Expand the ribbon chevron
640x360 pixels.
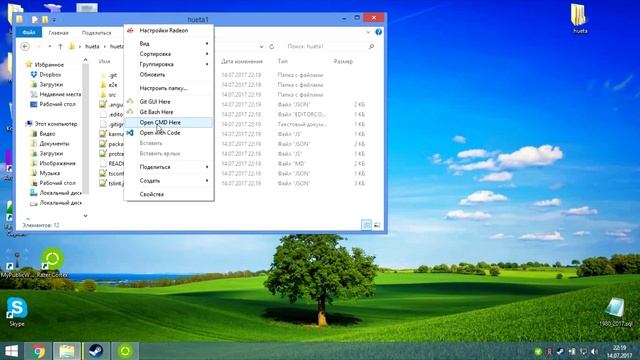click(368, 32)
